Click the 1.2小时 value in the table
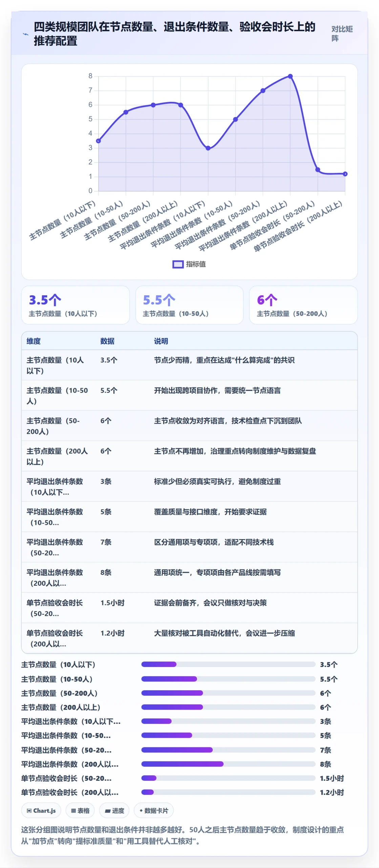Image resolution: width=379 pixels, height=868 pixels. point(112,633)
